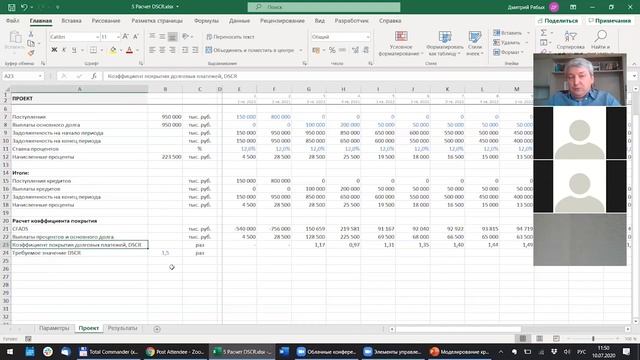Click the Wrap Text (Переносить текст) button
640x360 pixels.
[x=230, y=37]
